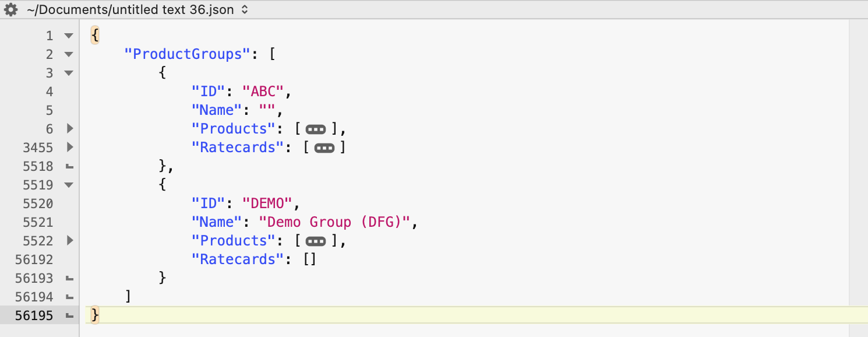
Task: Click the folded ellipsis after ABC Products
Action: pyautogui.click(x=315, y=129)
